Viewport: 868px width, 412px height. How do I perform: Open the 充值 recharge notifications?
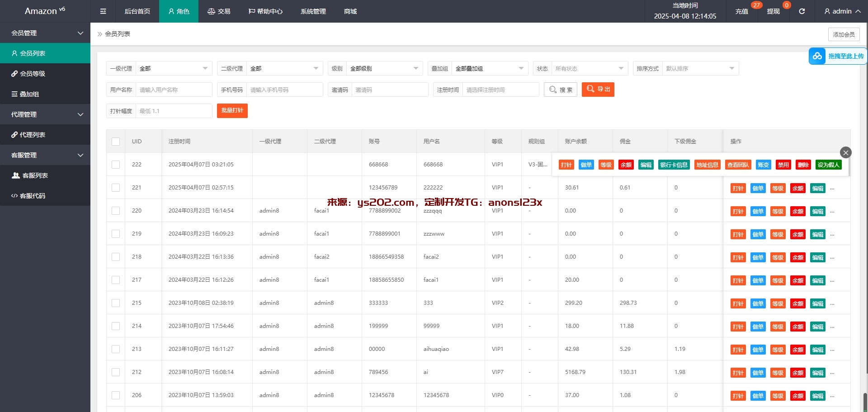[x=741, y=11]
